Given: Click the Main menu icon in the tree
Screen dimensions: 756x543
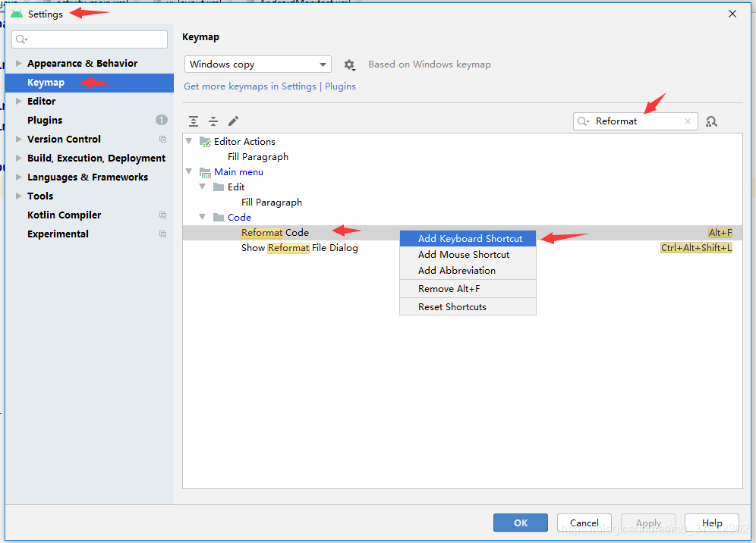Looking at the screenshot, I should tap(205, 171).
